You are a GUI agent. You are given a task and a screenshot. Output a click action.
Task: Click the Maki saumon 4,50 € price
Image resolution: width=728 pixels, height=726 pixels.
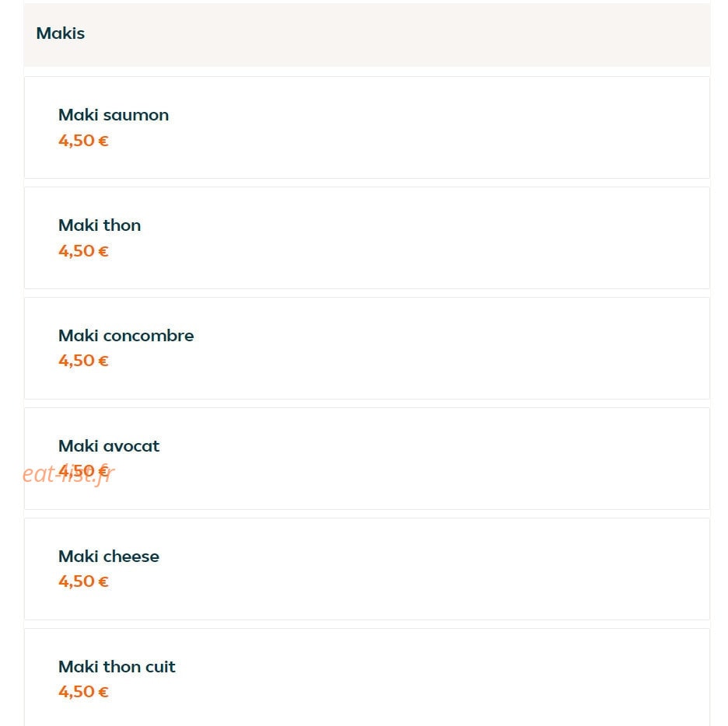83,140
